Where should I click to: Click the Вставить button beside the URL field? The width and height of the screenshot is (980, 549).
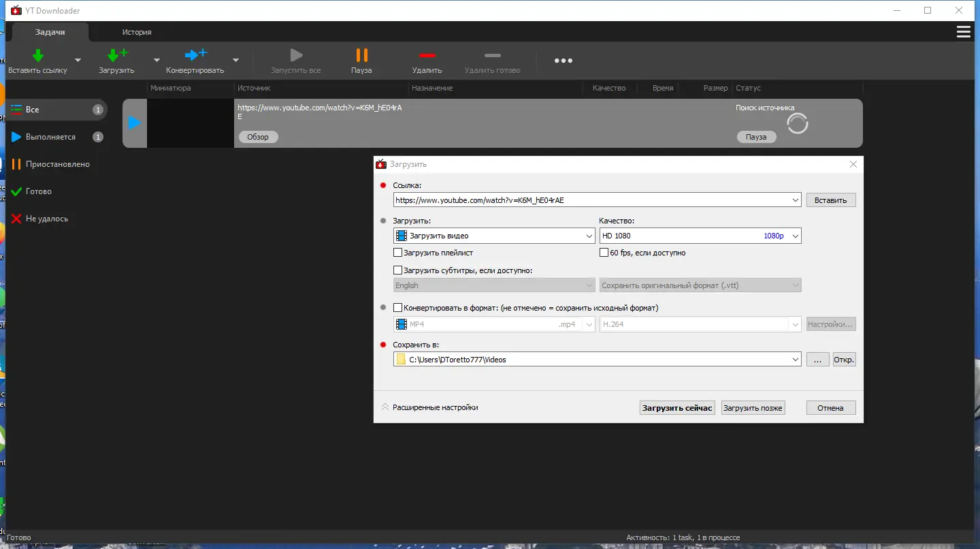831,200
